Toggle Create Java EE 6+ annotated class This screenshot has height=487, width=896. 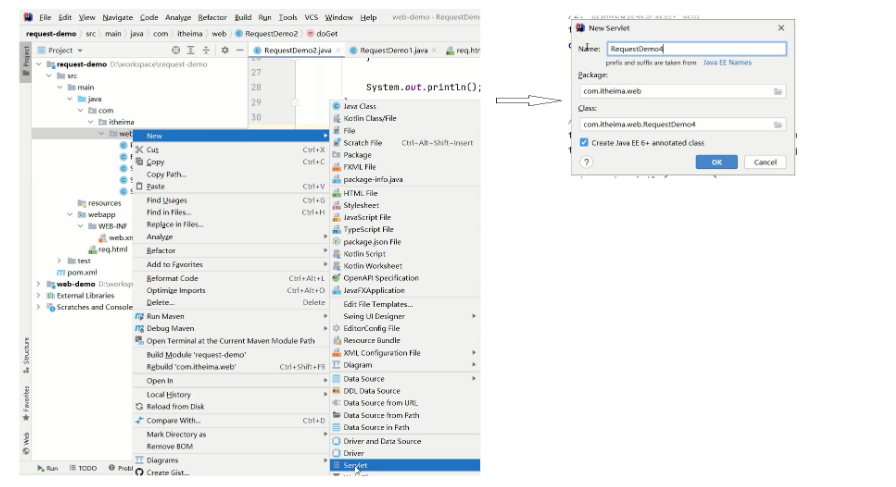pyautogui.click(x=584, y=143)
